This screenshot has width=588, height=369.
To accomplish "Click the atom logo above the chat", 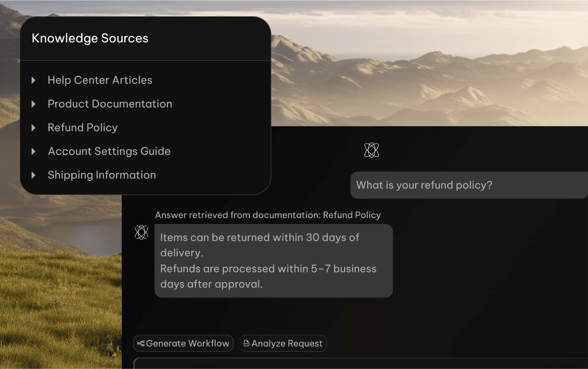I will [x=371, y=150].
